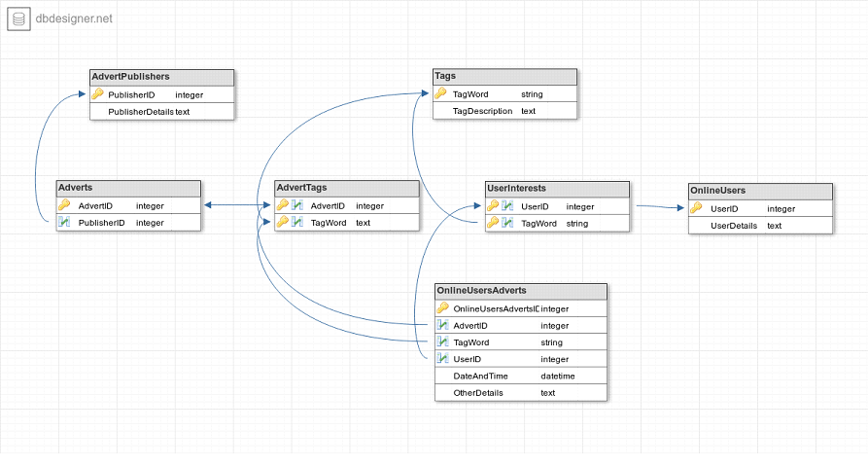Click the UserInterests table title
This screenshot has width=868, height=467.
tap(516, 189)
